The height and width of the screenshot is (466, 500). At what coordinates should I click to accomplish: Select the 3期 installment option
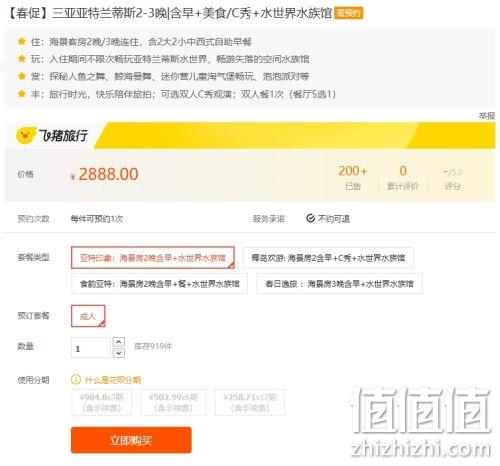102,402
